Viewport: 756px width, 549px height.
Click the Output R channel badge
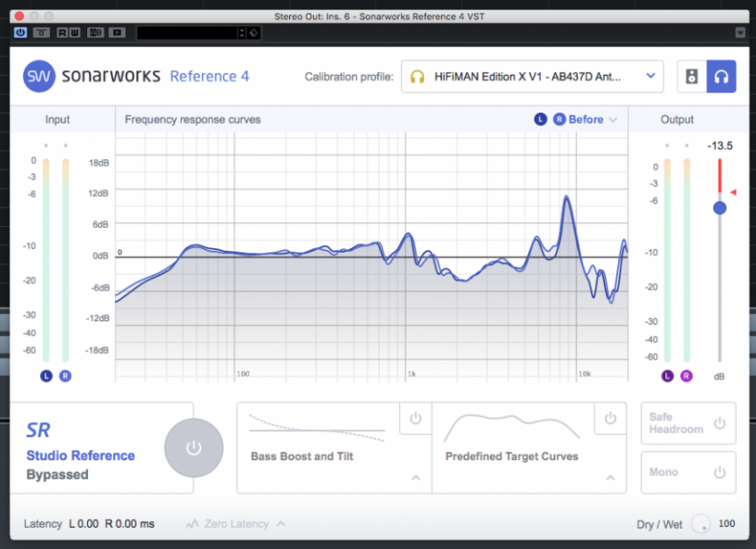(x=686, y=376)
